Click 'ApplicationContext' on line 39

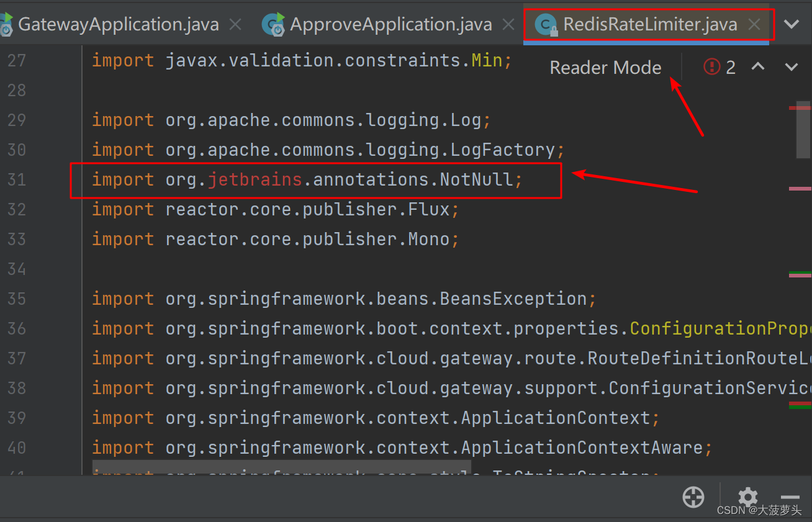(556, 418)
